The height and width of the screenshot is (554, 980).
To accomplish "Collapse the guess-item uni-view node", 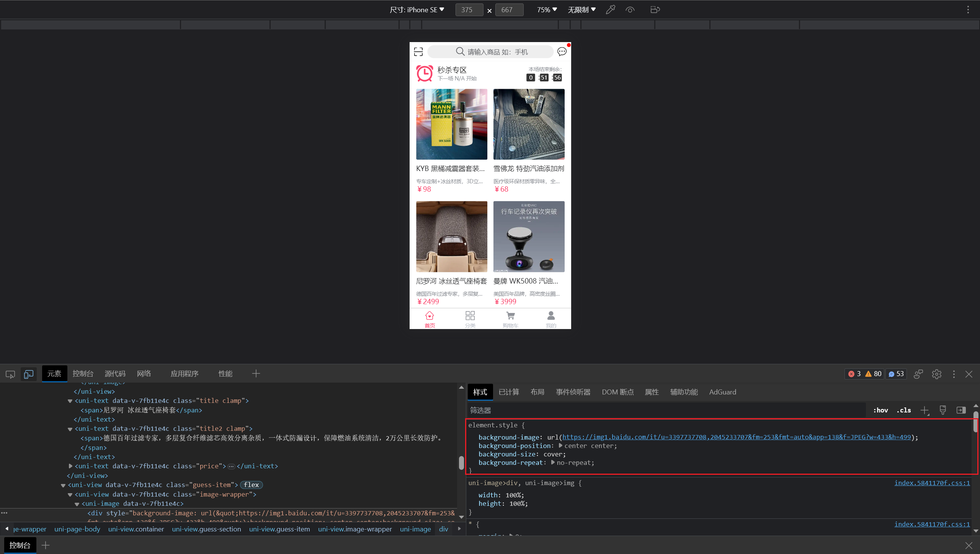I will pos(63,485).
